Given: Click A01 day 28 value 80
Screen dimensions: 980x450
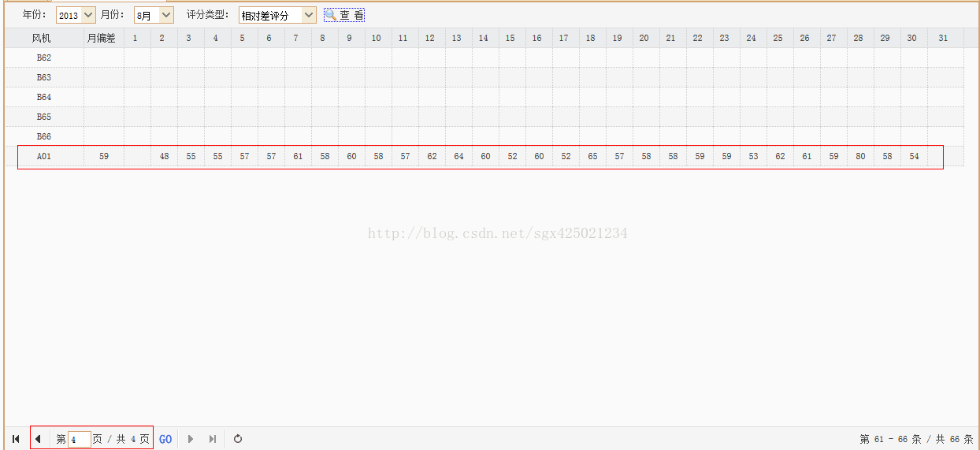Looking at the screenshot, I should click(x=860, y=156).
